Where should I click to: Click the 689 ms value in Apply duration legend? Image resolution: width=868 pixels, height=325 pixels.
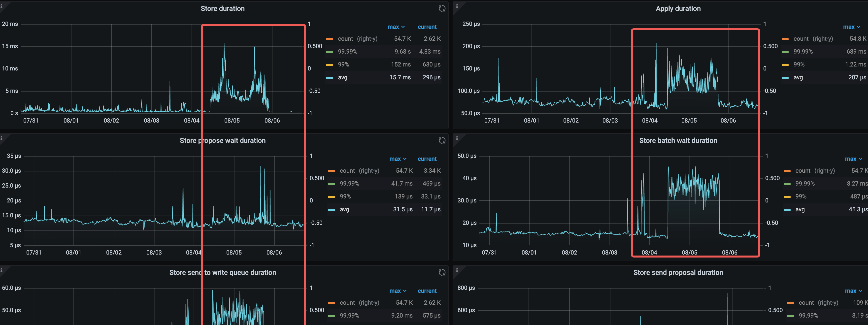tap(856, 52)
